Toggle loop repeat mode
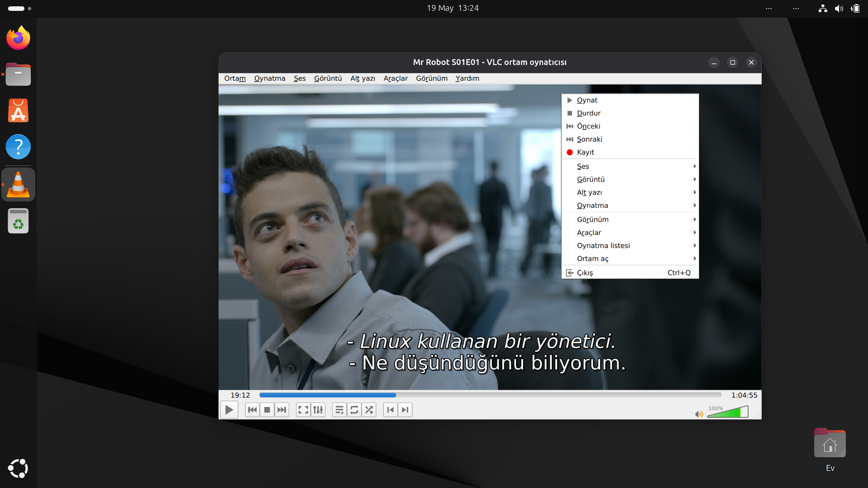 pos(354,410)
